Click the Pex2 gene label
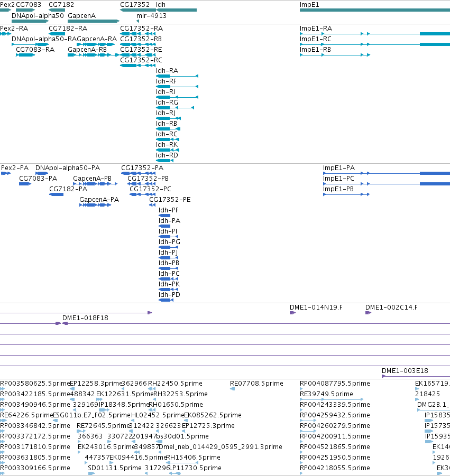This screenshot has width=450, height=476. (x=7, y=5)
